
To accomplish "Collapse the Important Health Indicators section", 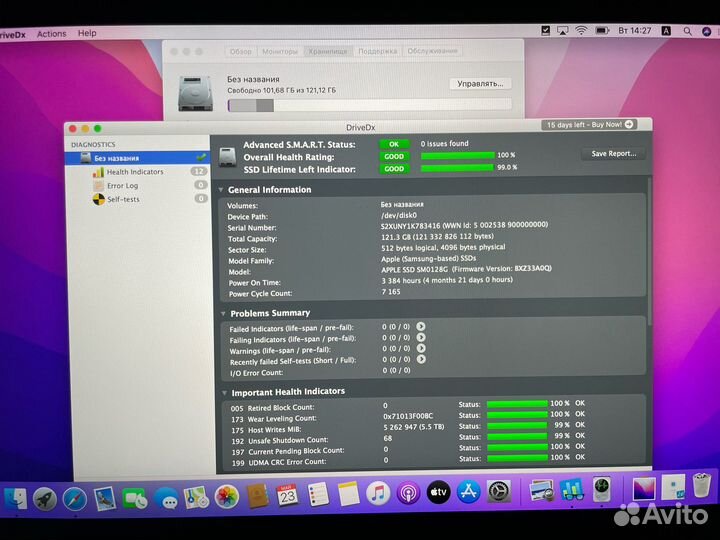I will click(x=225, y=393).
